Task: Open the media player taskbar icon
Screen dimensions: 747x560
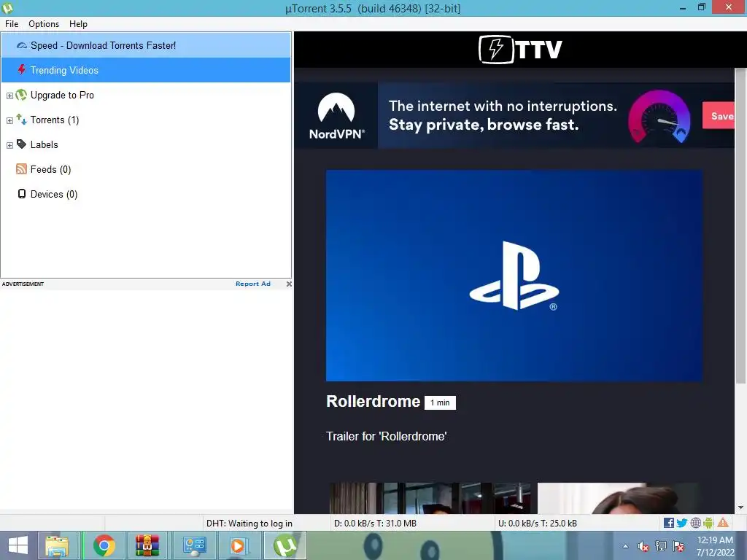Action: [x=238, y=545]
